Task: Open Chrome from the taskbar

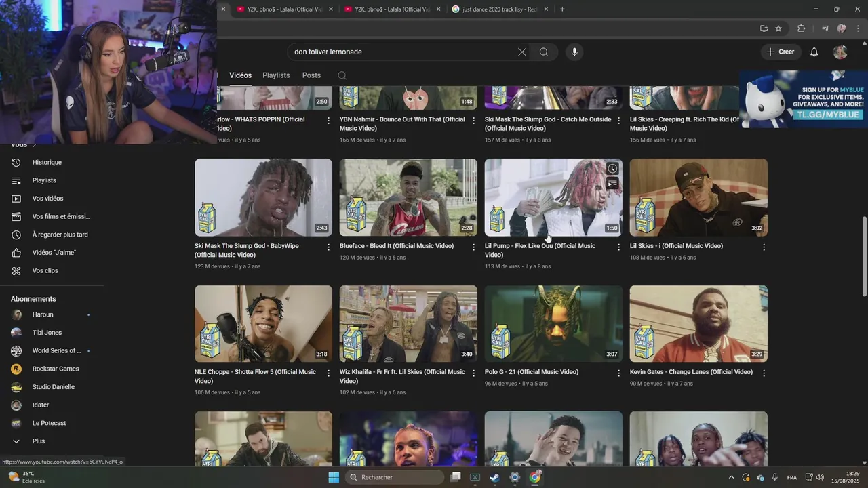Action: point(534,477)
